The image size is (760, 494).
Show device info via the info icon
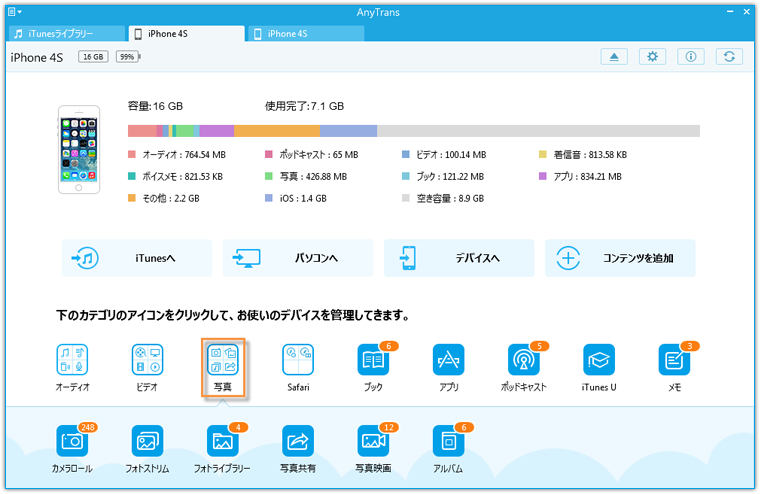[691, 57]
